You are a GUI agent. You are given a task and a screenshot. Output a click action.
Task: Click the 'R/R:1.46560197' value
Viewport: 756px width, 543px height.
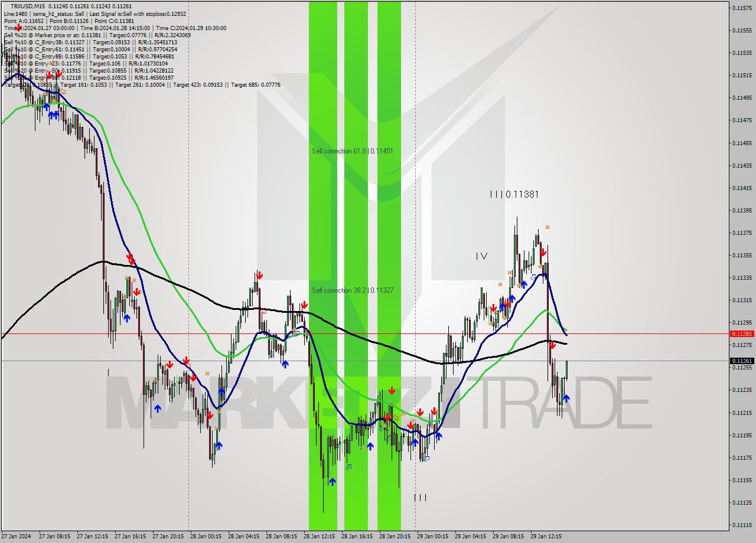click(x=154, y=77)
